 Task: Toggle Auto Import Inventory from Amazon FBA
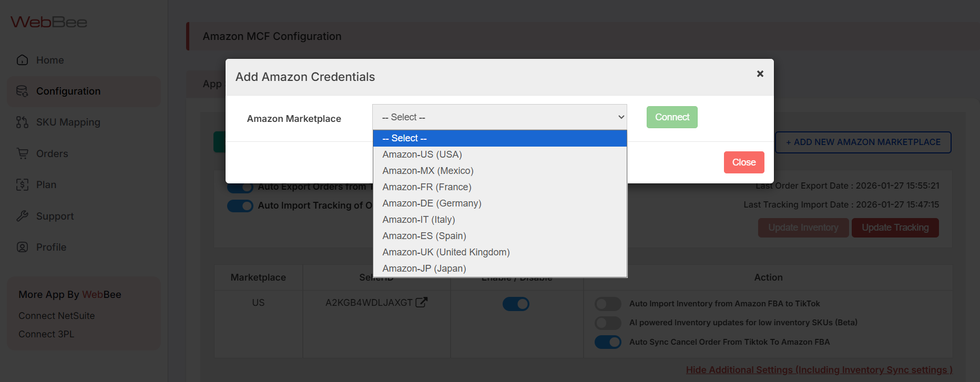(x=608, y=304)
